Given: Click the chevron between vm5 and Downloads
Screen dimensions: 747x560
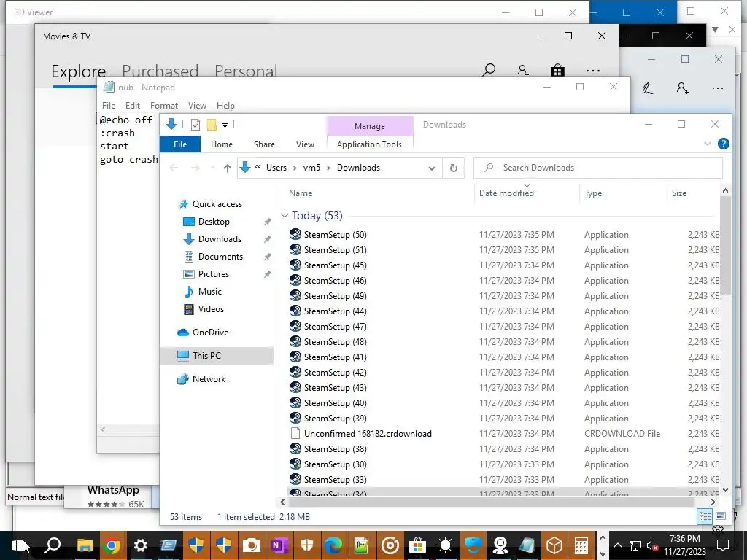Looking at the screenshot, I should [x=328, y=168].
